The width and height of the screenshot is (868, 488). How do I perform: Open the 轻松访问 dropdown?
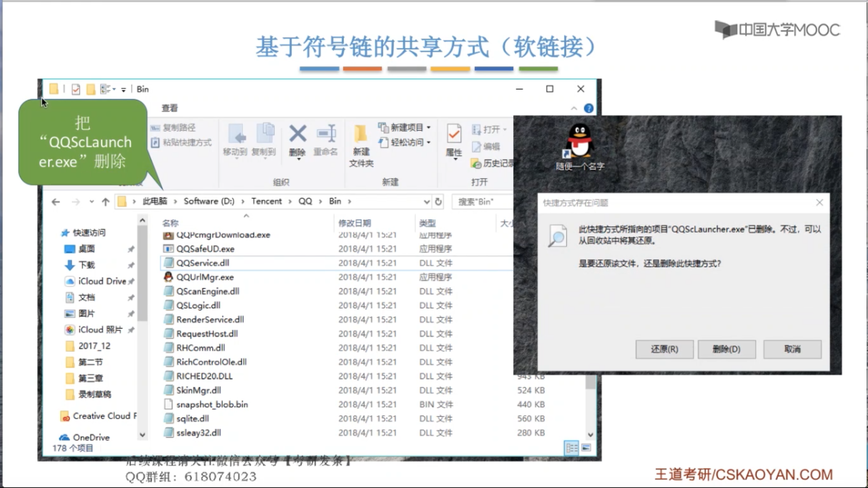(x=405, y=142)
